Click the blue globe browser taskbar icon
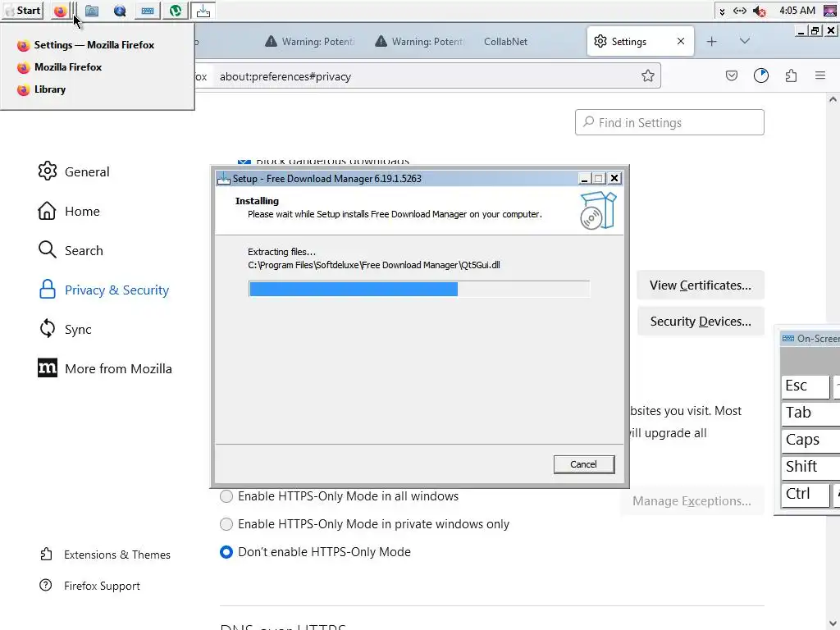Viewport: 840px width, 630px height. tap(120, 11)
